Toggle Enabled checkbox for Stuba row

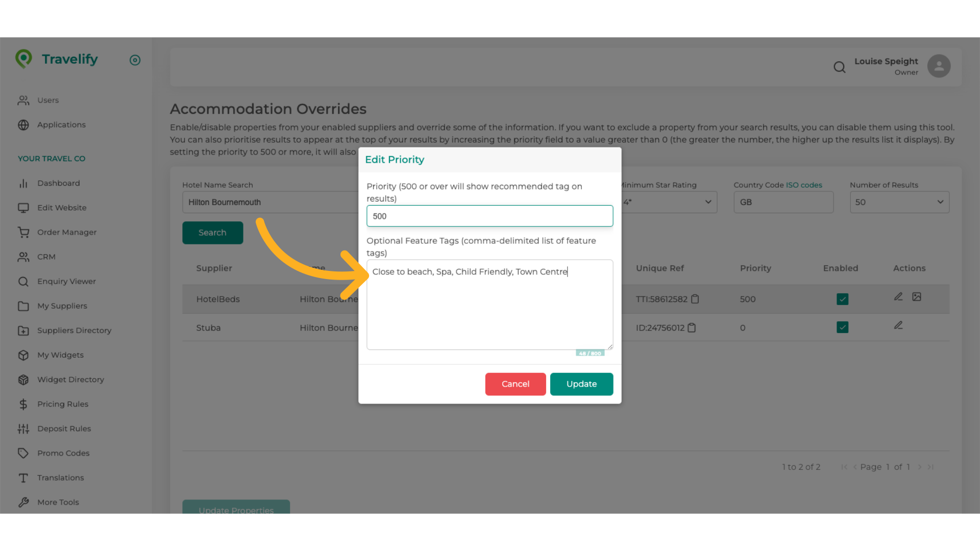click(x=842, y=327)
